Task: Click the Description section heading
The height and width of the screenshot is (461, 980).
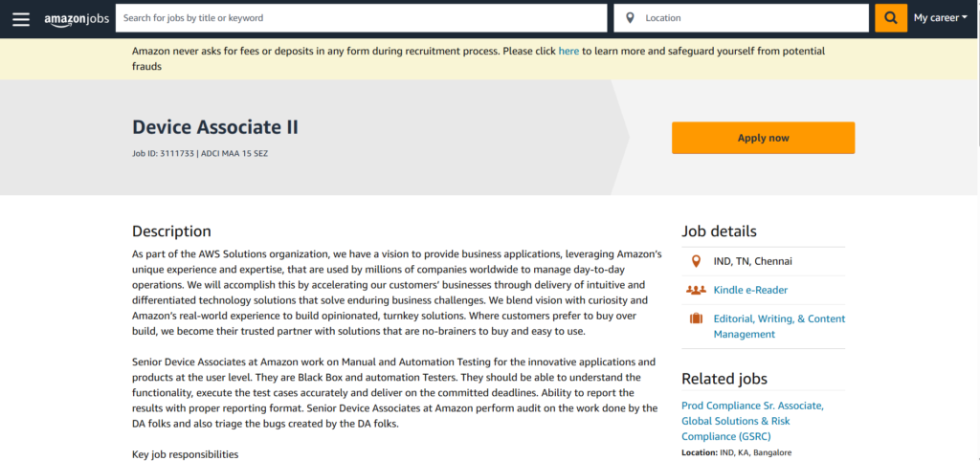Action: tap(171, 231)
